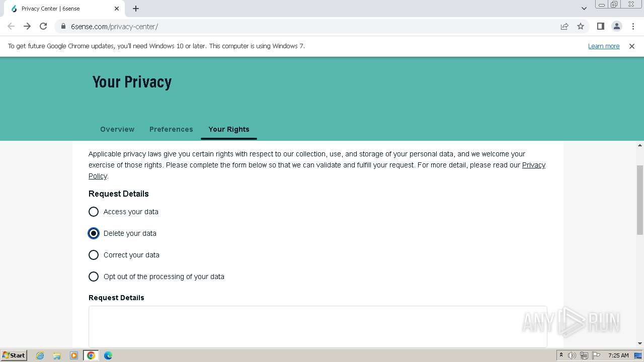The image size is (644, 362).
Task: Open Chrome profile avatar
Action: pyautogui.click(x=616, y=26)
